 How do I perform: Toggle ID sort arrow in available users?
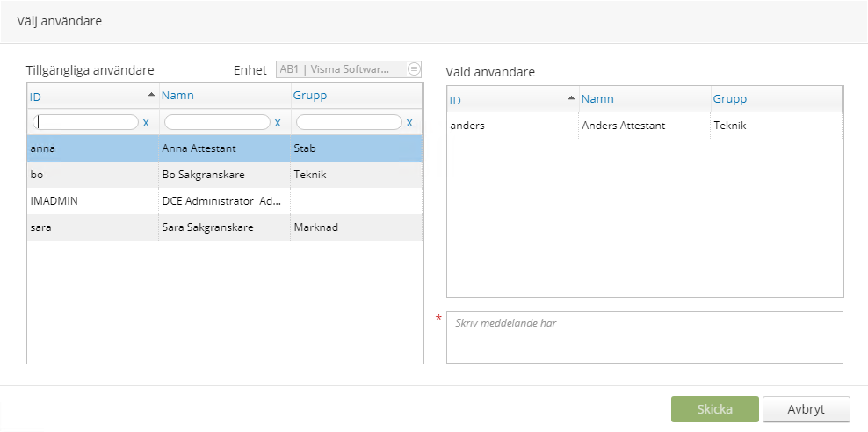(x=151, y=95)
